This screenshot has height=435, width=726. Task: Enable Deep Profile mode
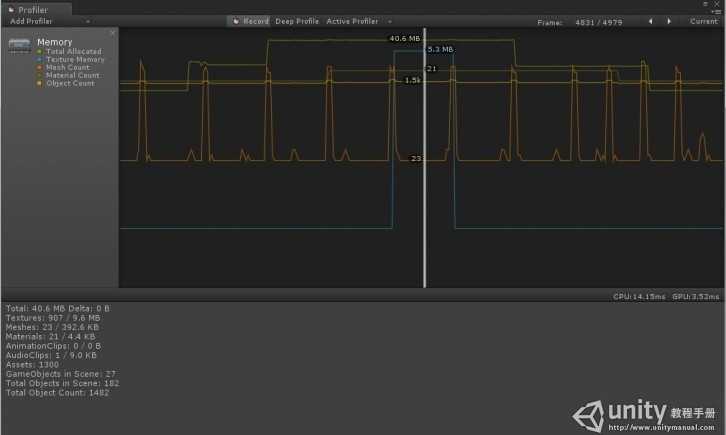[297, 21]
